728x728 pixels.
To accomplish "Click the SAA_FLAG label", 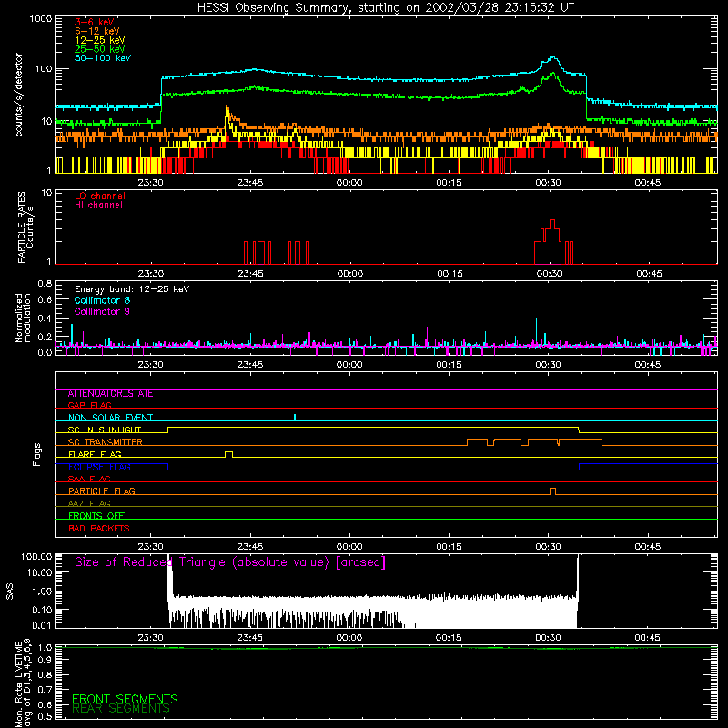I will [x=89, y=479].
